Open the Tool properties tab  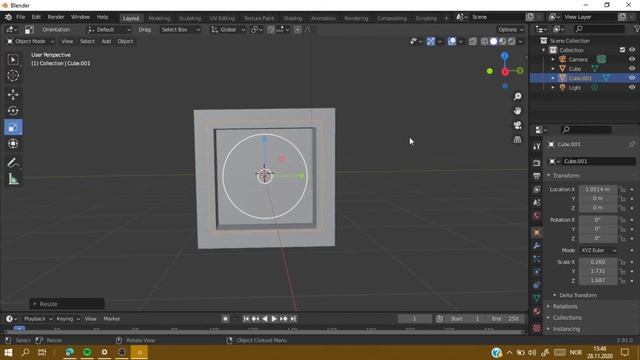pyautogui.click(x=536, y=147)
